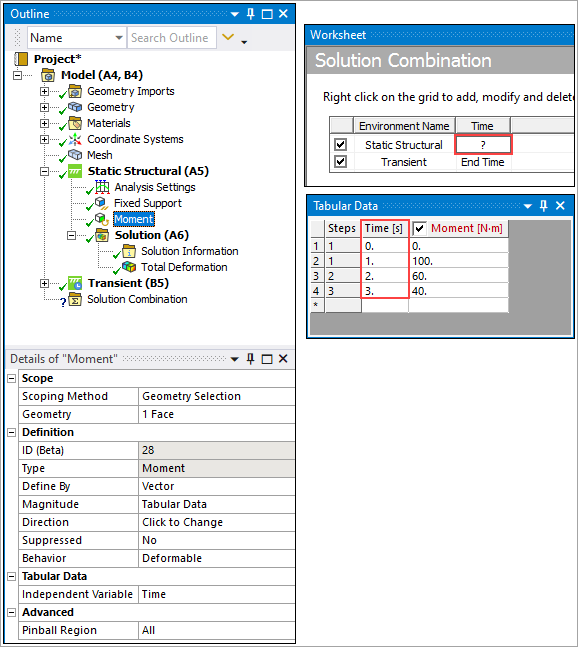Close the Tabular Data panel
Screen dimensions: 578x647
pyautogui.click(x=560, y=205)
